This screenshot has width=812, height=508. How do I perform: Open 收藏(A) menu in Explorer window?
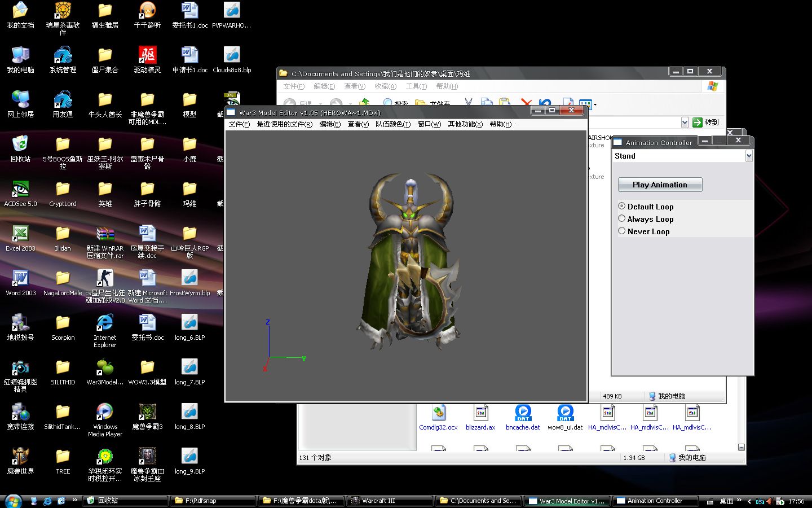pyautogui.click(x=385, y=86)
